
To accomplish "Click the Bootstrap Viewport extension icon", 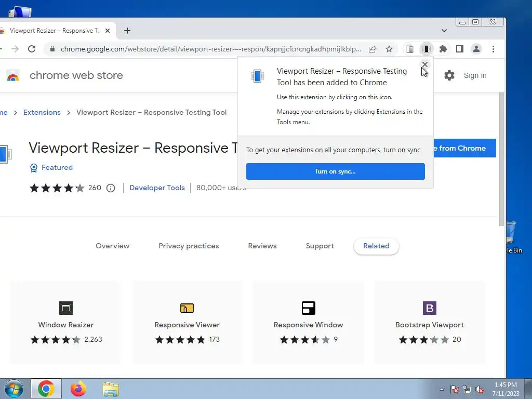I will (x=430, y=308).
